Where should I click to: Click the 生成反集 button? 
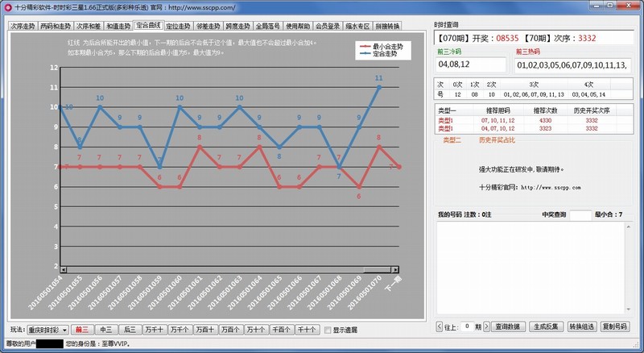pos(546,326)
